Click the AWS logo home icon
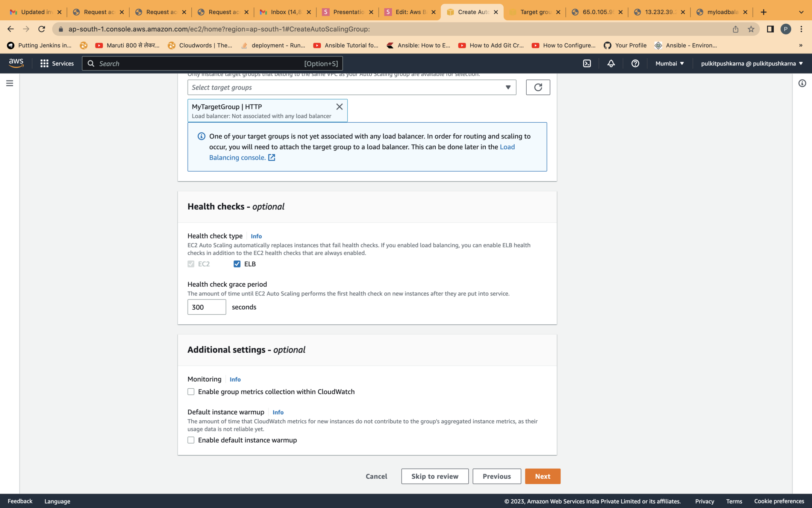The width and height of the screenshot is (812, 508). [x=16, y=63]
